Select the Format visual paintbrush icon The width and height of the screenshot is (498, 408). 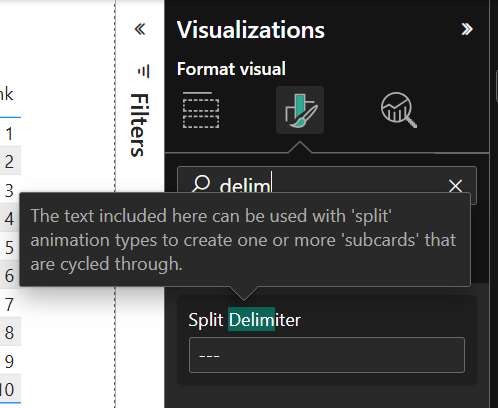coord(300,110)
